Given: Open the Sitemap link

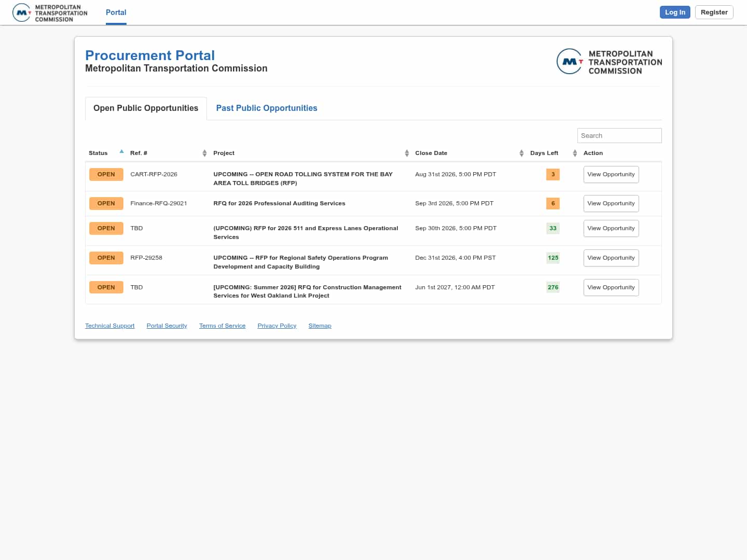Looking at the screenshot, I should coord(320,326).
